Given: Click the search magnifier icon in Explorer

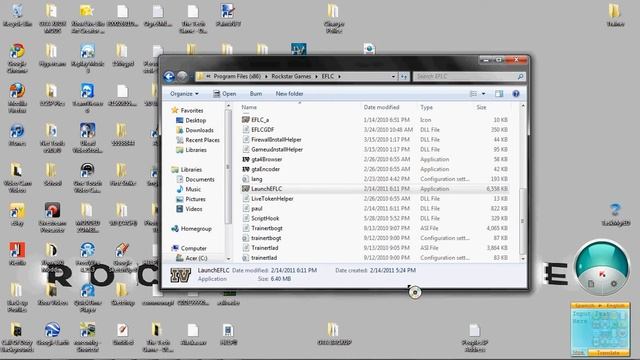Looking at the screenshot, I should [x=520, y=76].
